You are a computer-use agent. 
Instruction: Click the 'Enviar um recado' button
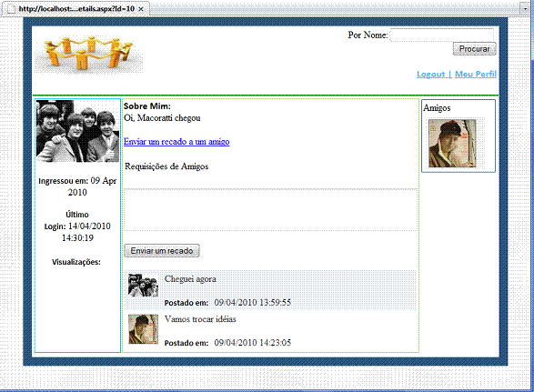[162, 251]
